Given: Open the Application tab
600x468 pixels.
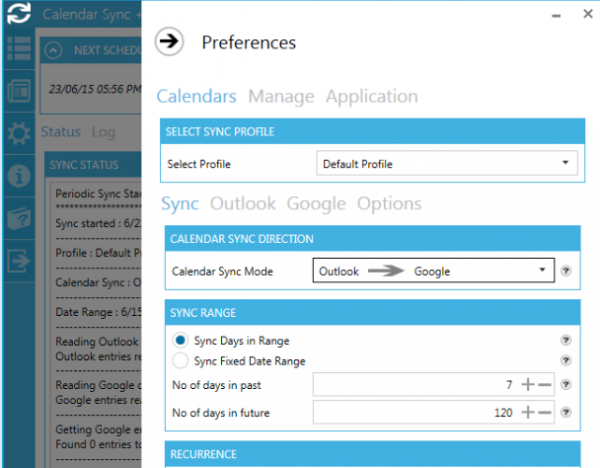Looking at the screenshot, I should point(371,96).
